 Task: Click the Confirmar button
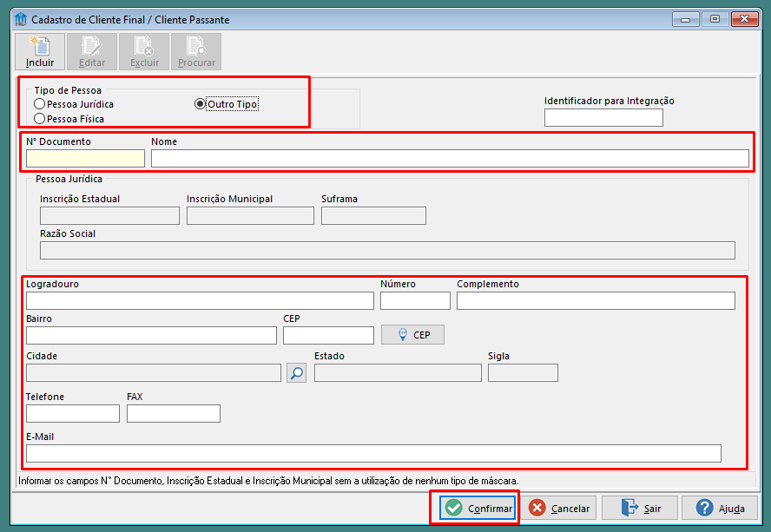(478, 508)
